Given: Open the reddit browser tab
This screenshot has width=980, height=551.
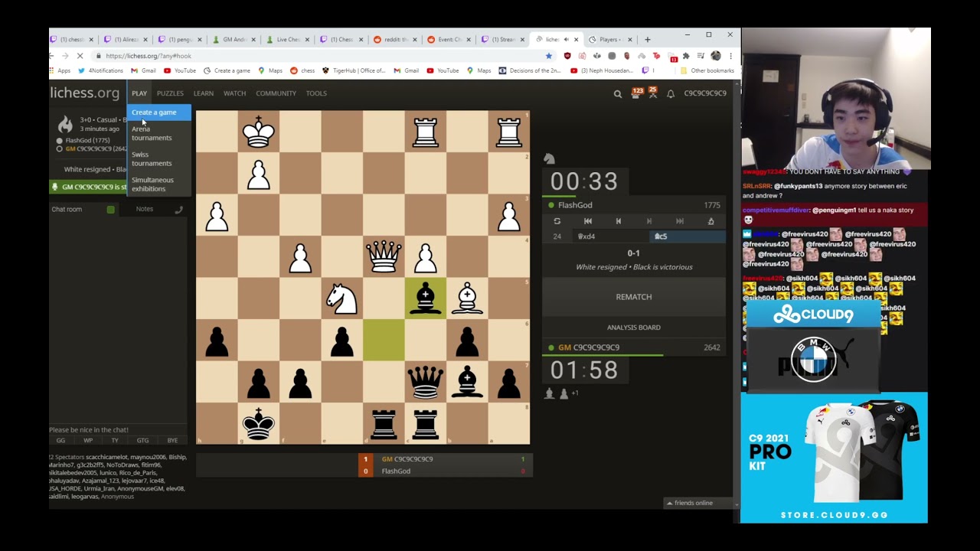Looking at the screenshot, I should [x=395, y=40].
